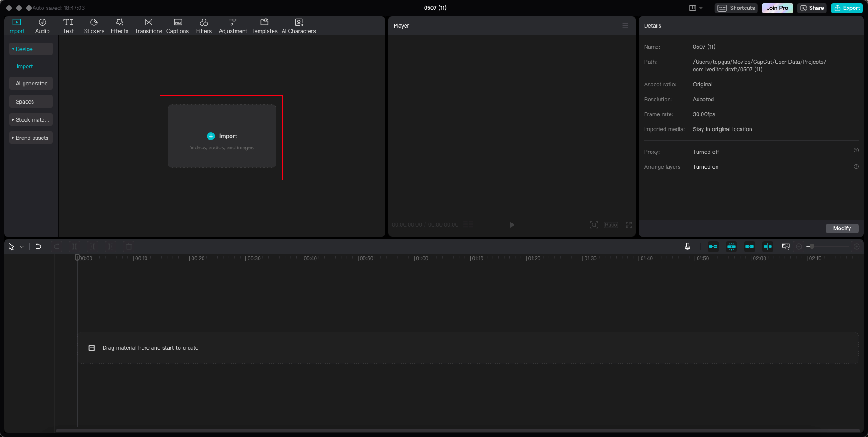This screenshot has width=868, height=437.
Task: Play the preview in Player
Action: 512,225
